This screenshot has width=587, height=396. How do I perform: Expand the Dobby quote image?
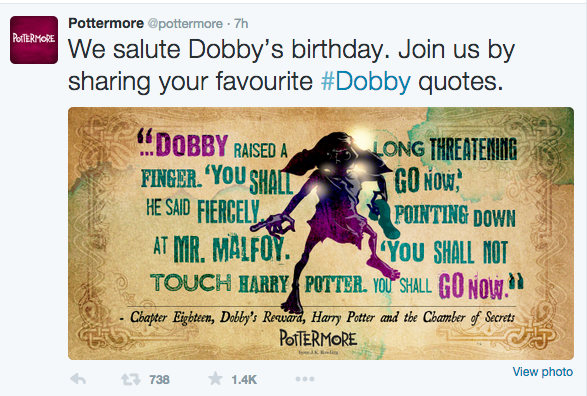tap(321, 234)
